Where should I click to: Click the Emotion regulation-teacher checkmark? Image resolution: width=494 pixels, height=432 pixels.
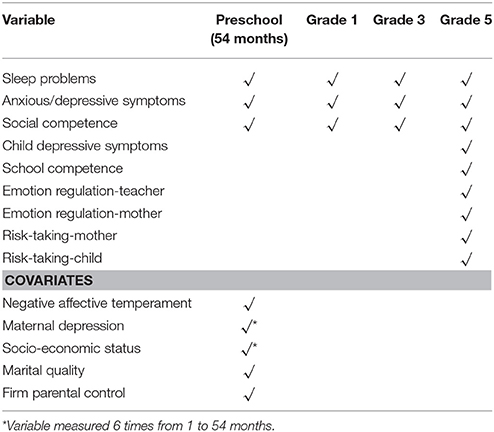466,192
